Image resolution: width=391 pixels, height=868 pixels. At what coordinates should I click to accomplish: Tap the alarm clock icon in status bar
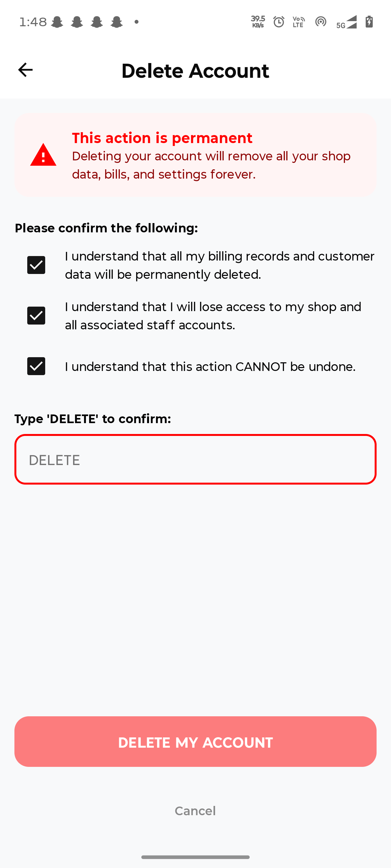(279, 21)
